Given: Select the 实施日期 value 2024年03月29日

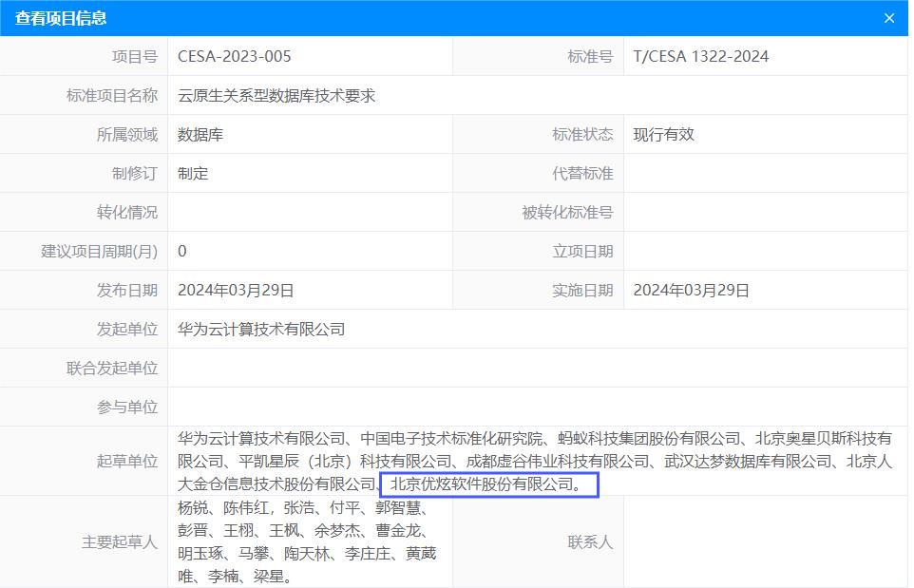Looking at the screenshot, I should click(692, 290).
